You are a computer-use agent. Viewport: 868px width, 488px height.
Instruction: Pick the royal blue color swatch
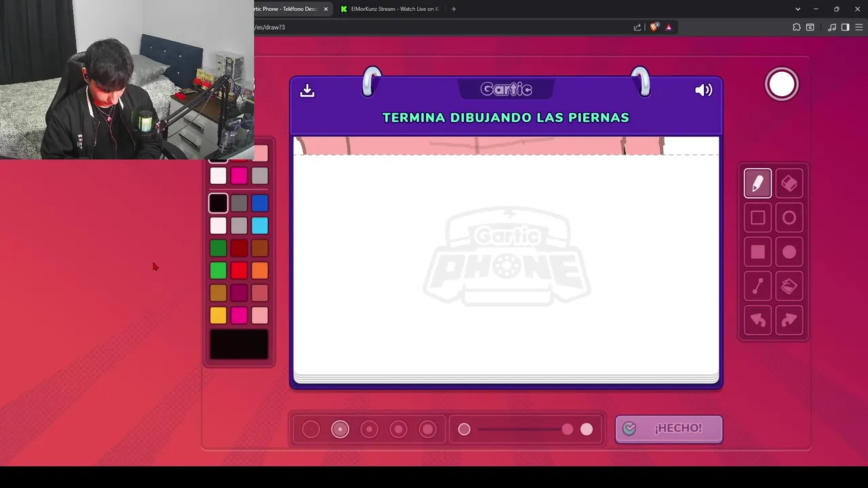click(x=260, y=203)
